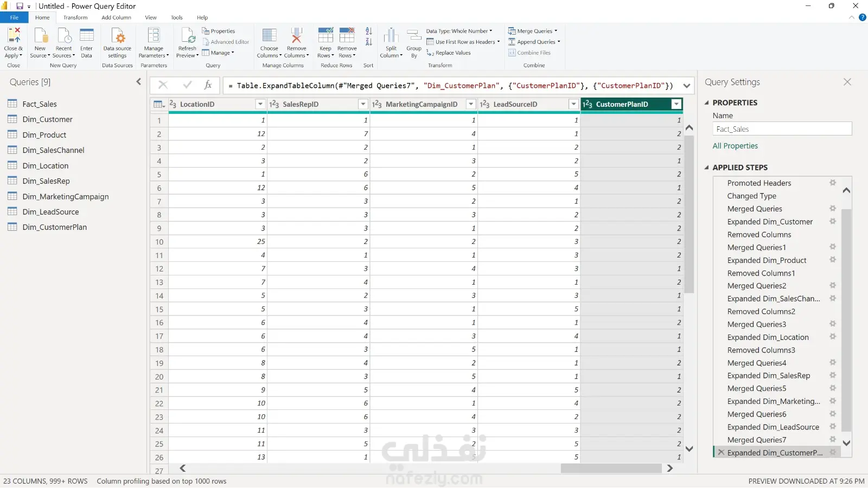Open the Append Queries dropdown
This screenshot has height=488, width=868.
[534, 42]
